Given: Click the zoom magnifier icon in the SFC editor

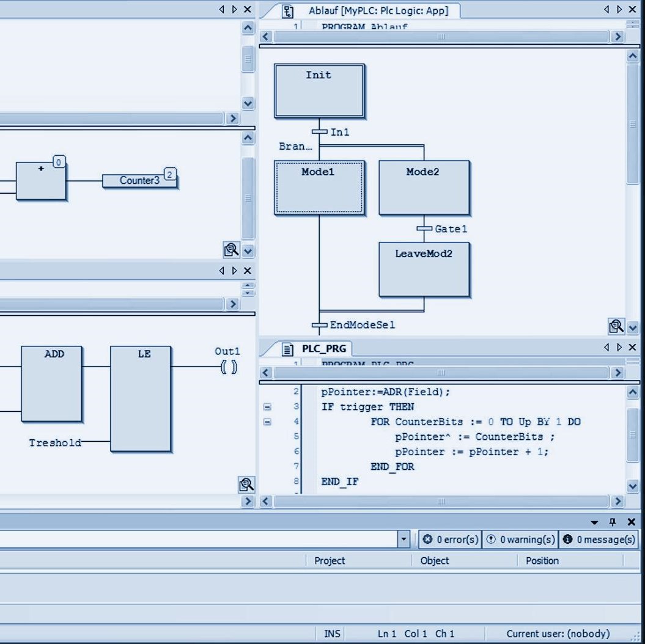Looking at the screenshot, I should point(616,326).
